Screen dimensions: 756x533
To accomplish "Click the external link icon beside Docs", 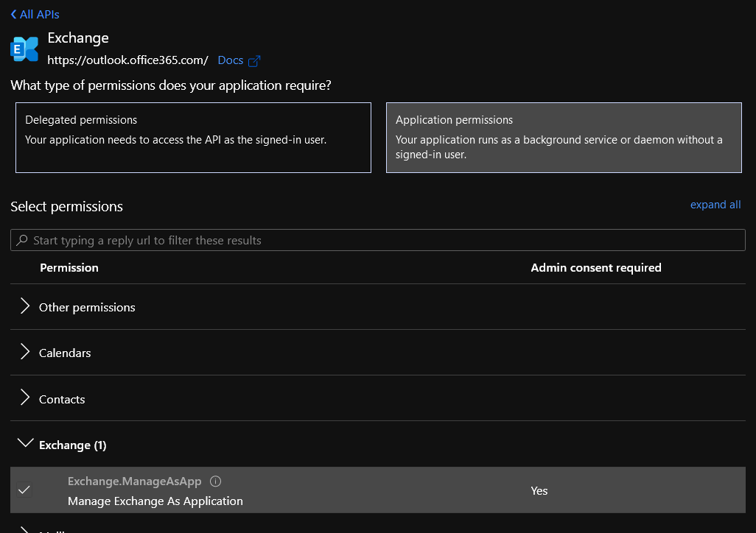I will pyautogui.click(x=254, y=61).
